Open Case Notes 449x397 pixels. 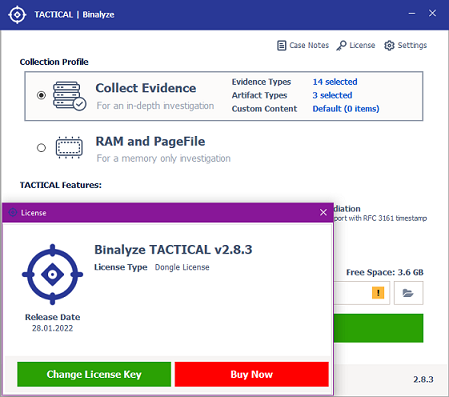(x=303, y=45)
